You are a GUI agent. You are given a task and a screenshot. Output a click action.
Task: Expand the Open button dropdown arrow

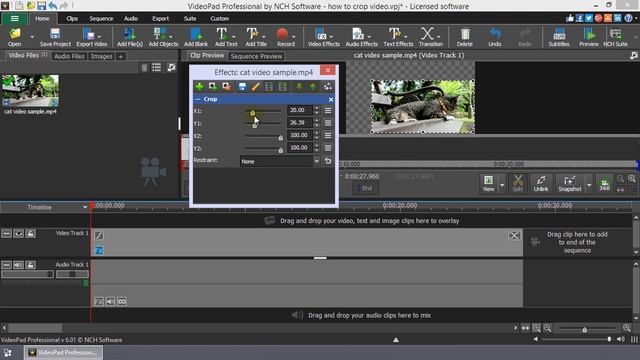(32, 37)
